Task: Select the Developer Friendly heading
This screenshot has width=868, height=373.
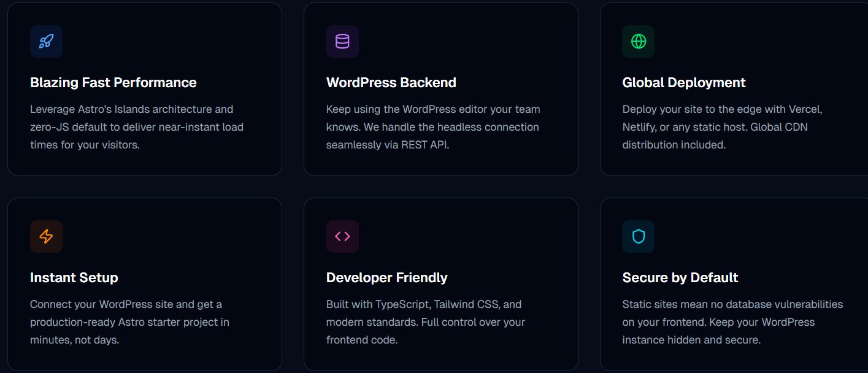Action: point(387,278)
